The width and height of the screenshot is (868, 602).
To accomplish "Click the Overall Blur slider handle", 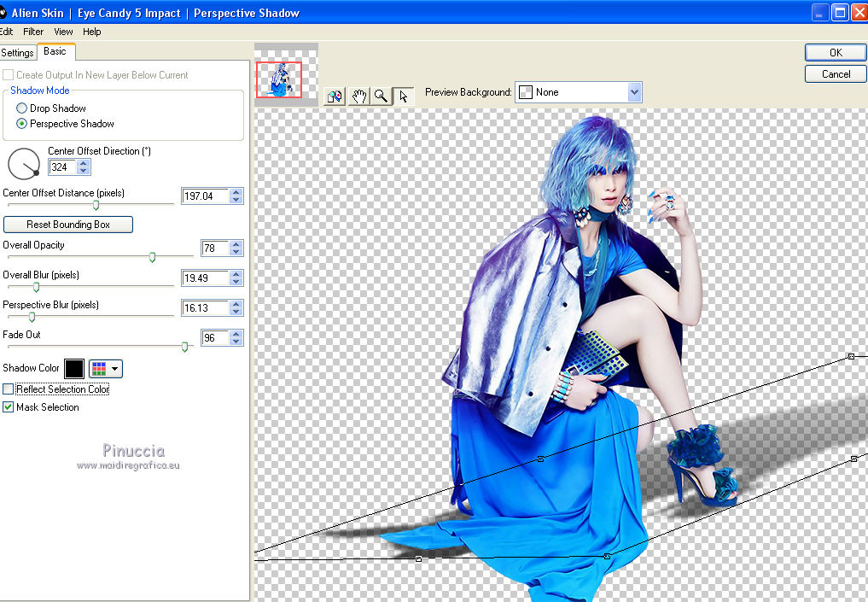I will pyautogui.click(x=36, y=287).
